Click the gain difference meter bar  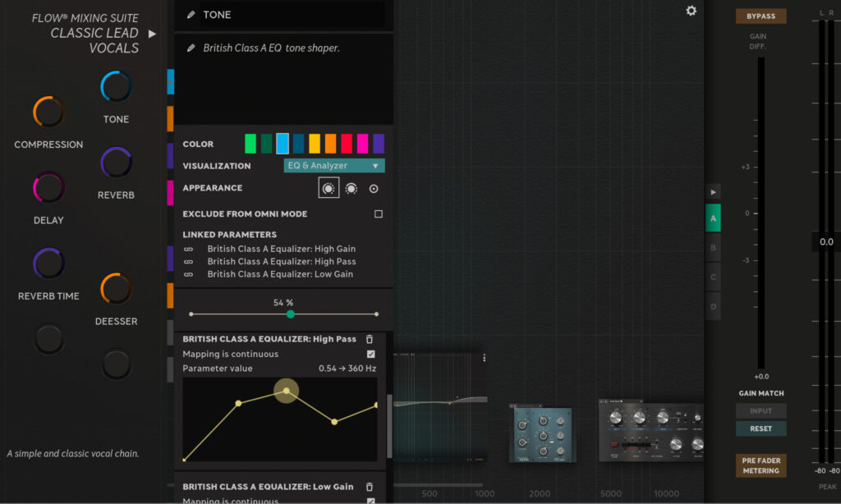click(x=761, y=213)
